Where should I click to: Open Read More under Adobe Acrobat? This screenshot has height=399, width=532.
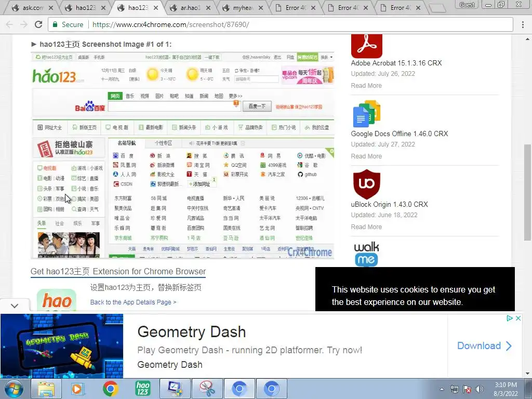(x=366, y=86)
